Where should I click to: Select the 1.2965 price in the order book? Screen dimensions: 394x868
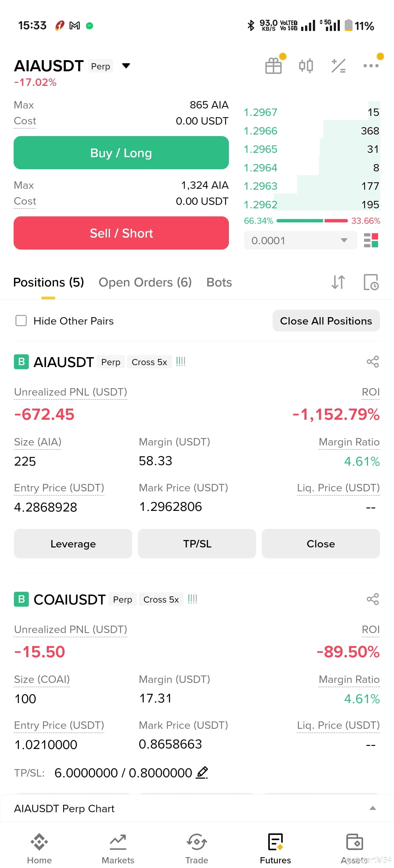coord(260,149)
